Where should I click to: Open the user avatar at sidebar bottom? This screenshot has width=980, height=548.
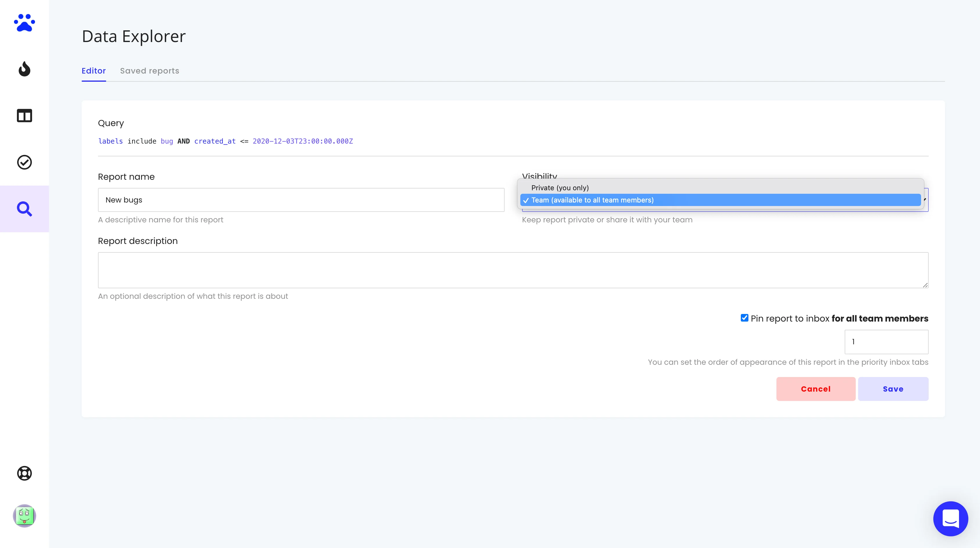[24, 516]
